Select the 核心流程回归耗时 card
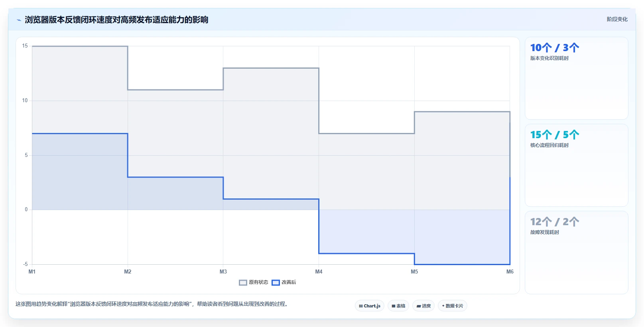Image resolution: width=644 pixels, height=327 pixels. point(577,165)
